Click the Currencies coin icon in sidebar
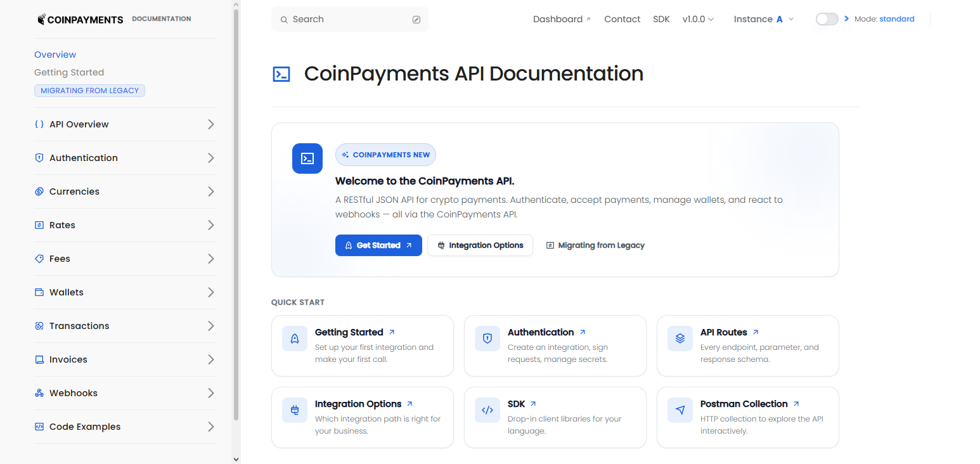 tap(39, 191)
